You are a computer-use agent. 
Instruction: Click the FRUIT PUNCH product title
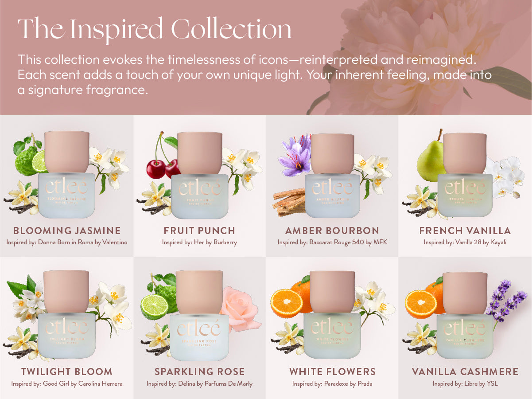click(199, 231)
